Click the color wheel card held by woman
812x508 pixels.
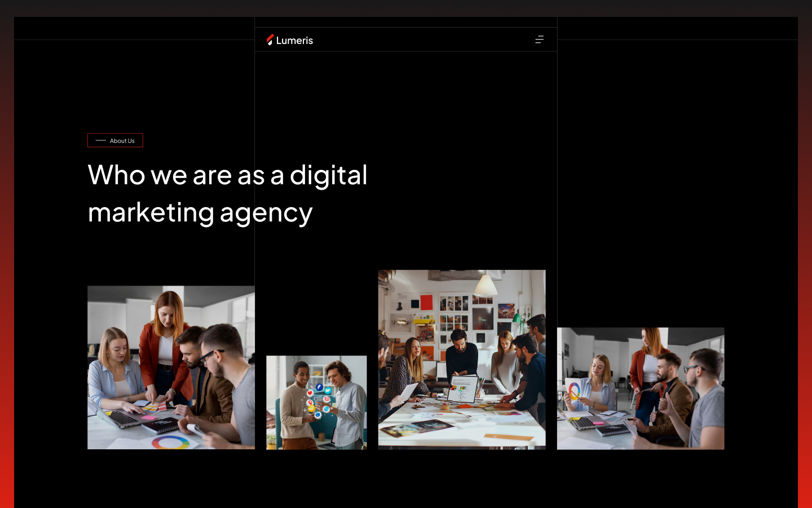574,391
